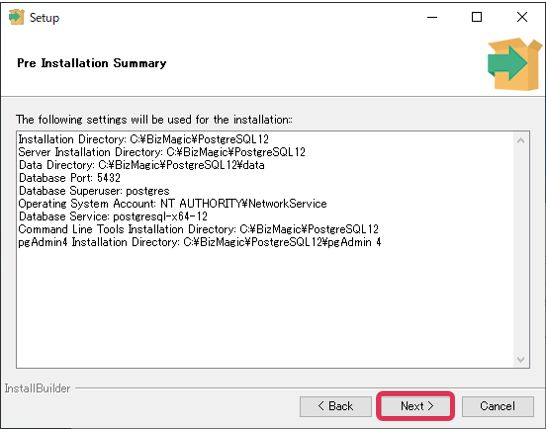The image size is (546, 429).
Task: Click the summary scrollbar up arrow
Action: pos(521,141)
